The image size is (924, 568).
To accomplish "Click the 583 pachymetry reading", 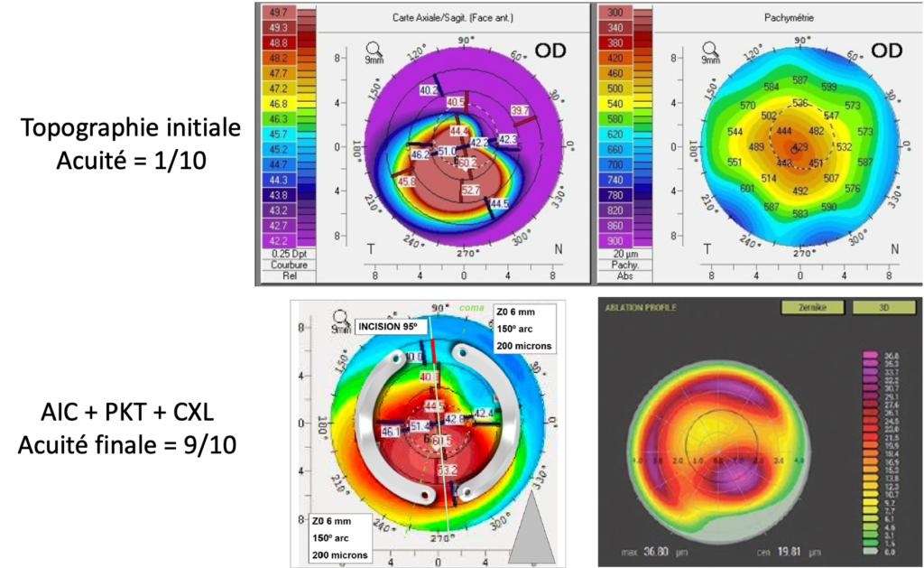I will pyautogui.click(x=799, y=213).
